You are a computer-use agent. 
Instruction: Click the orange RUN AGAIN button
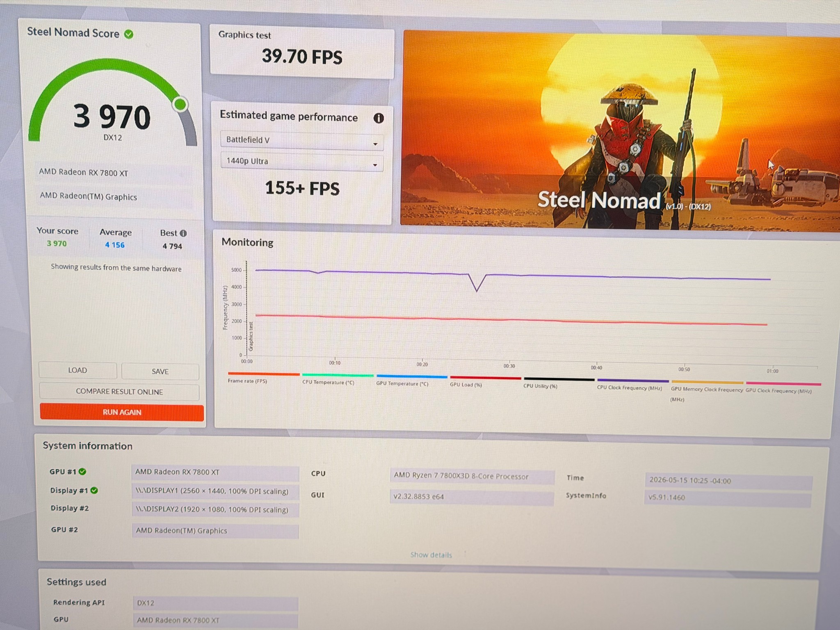click(x=122, y=412)
